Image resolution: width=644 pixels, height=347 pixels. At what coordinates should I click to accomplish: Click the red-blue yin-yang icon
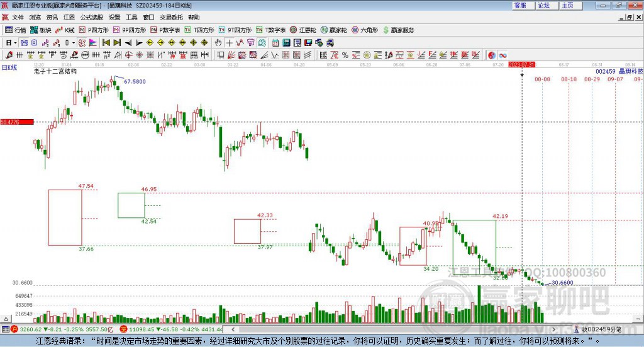pyautogui.click(x=492, y=55)
